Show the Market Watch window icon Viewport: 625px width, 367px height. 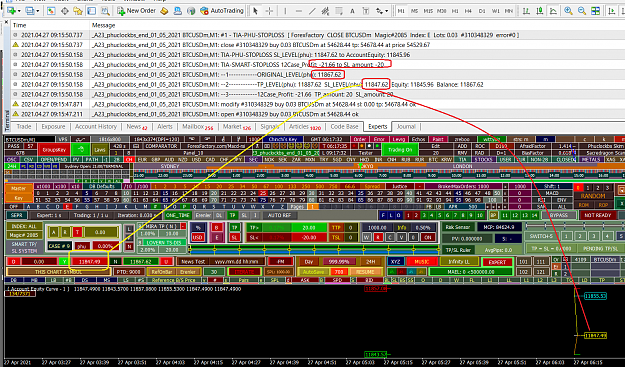point(51,11)
